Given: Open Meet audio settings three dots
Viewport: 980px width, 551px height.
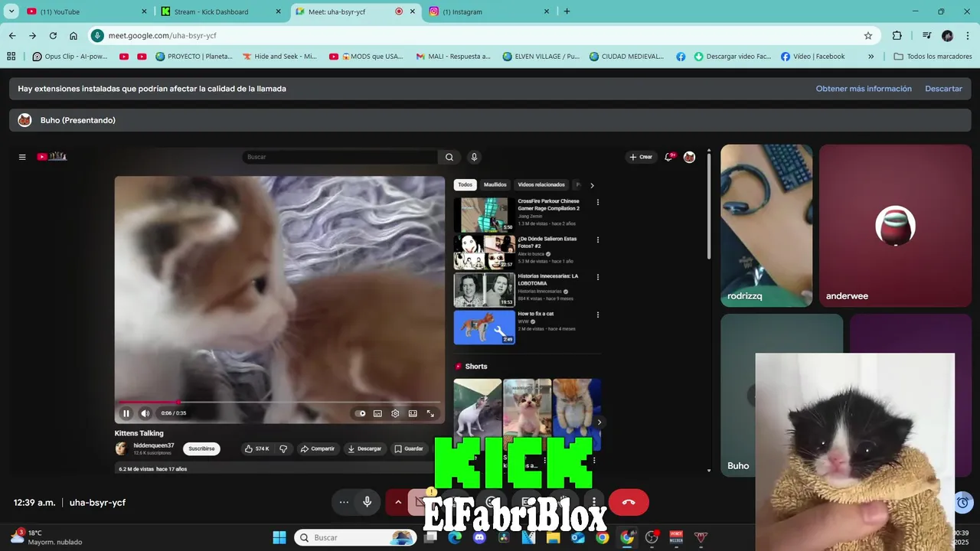Looking at the screenshot, I should pyautogui.click(x=344, y=502).
